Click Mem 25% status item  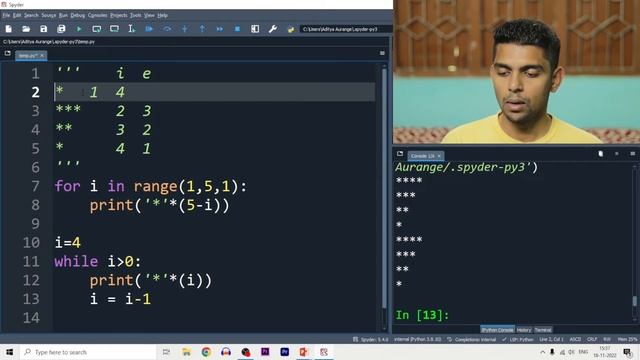click(x=628, y=339)
